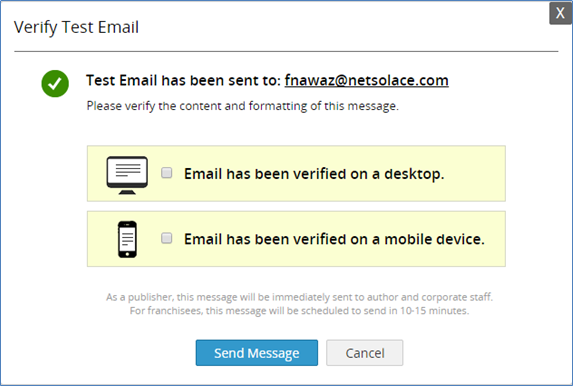Viewport: 573px width, 386px height.
Task: Click the mobile phone icon
Action: click(127, 239)
